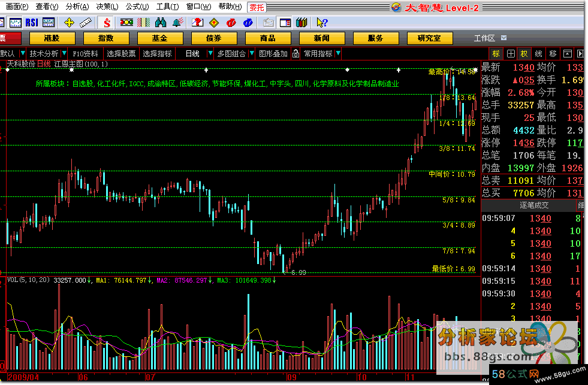Open the 工具(T) menu

(168, 7)
